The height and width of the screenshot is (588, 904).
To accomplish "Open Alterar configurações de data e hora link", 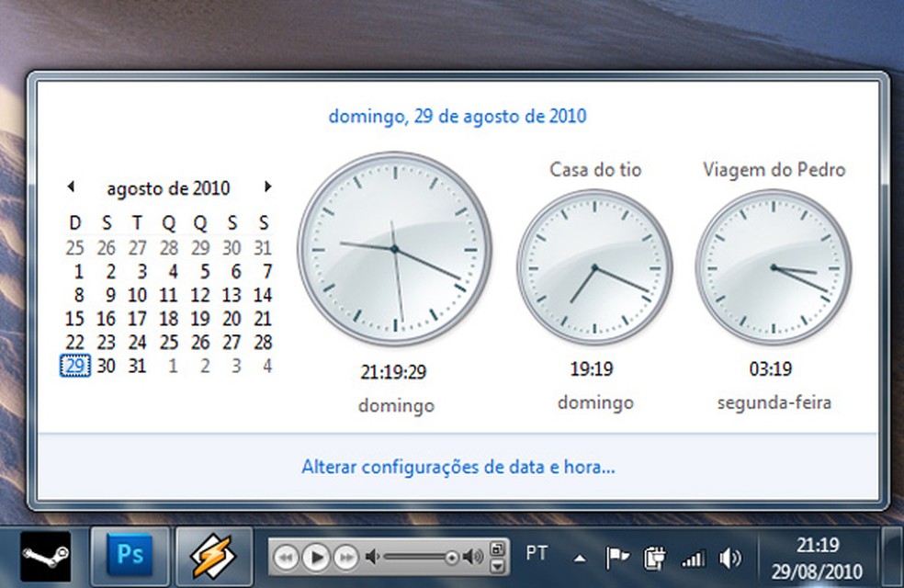I will tap(458, 467).
